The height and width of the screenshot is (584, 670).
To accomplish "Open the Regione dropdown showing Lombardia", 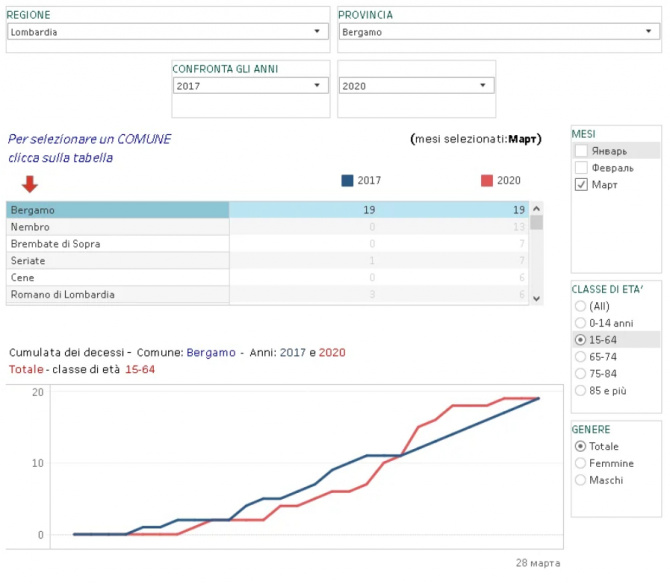I will [x=167, y=32].
